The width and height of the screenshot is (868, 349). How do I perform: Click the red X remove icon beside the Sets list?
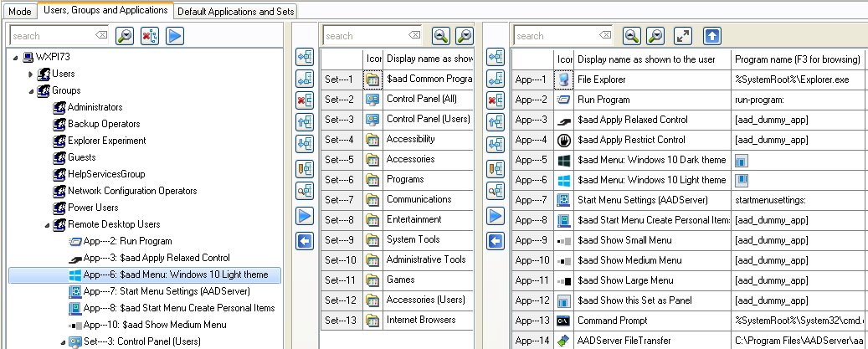pos(306,100)
